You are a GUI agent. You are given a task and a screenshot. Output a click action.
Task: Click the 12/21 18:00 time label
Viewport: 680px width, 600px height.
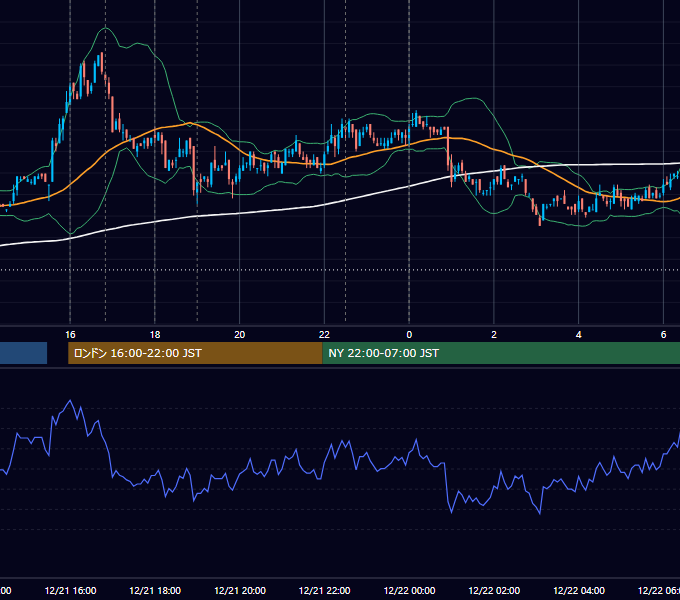pos(155,590)
